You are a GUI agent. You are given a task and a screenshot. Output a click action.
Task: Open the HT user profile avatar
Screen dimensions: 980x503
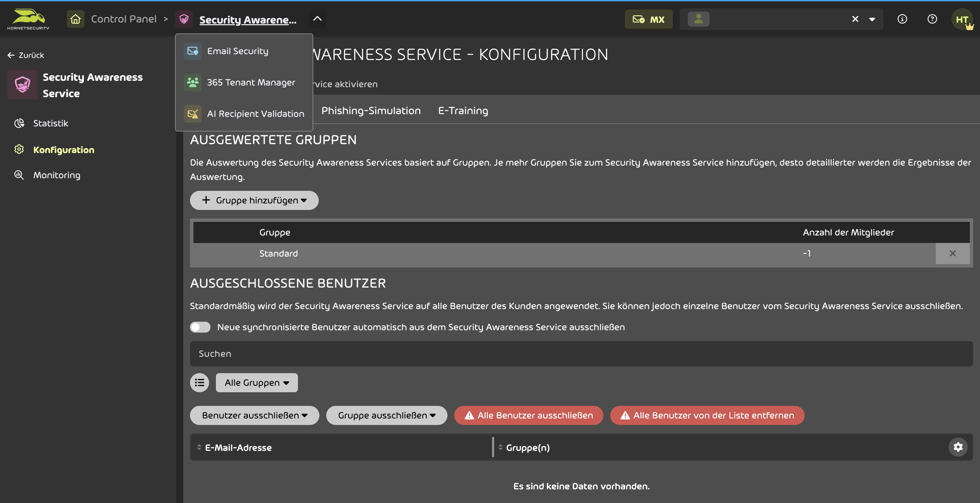click(962, 19)
